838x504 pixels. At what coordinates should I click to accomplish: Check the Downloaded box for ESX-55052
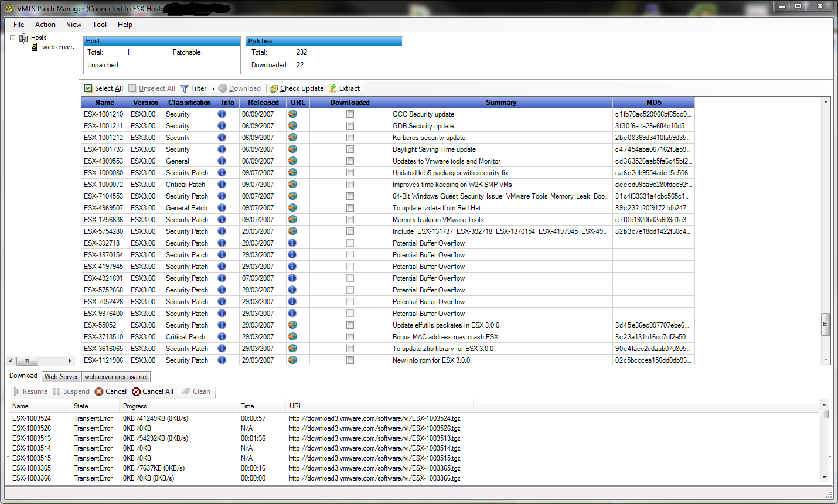350,325
